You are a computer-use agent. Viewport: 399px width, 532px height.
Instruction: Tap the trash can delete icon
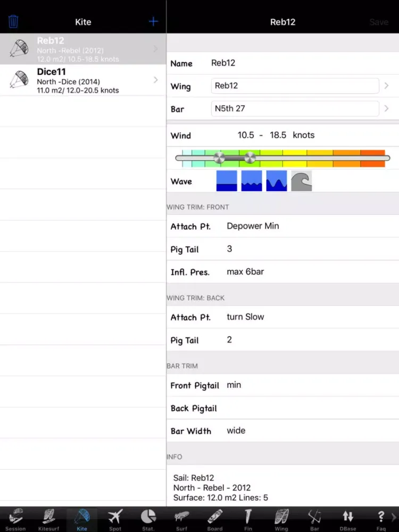tap(13, 21)
